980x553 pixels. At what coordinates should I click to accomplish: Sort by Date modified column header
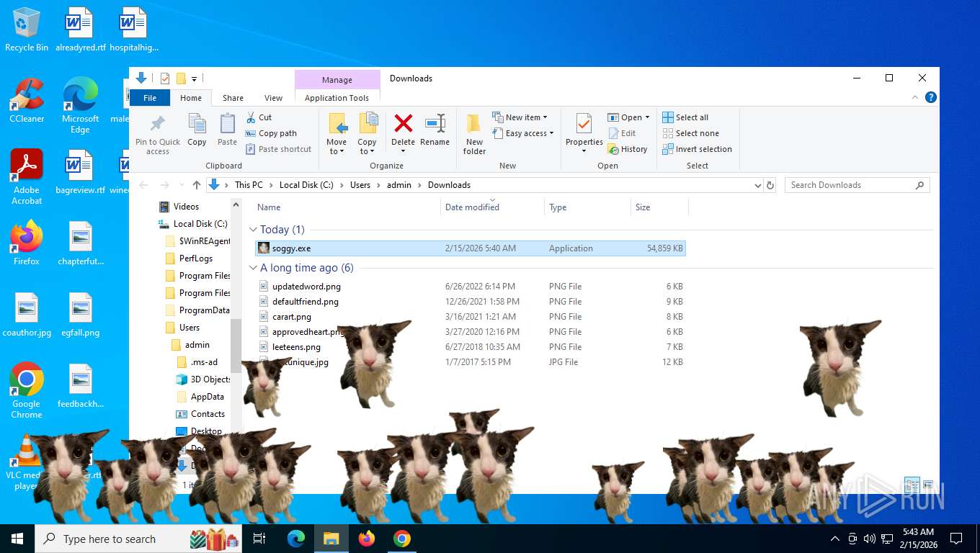[492, 207]
